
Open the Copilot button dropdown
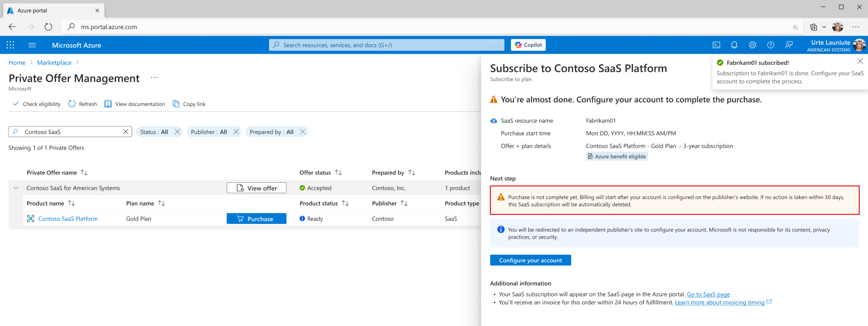click(x=528, y=45)
